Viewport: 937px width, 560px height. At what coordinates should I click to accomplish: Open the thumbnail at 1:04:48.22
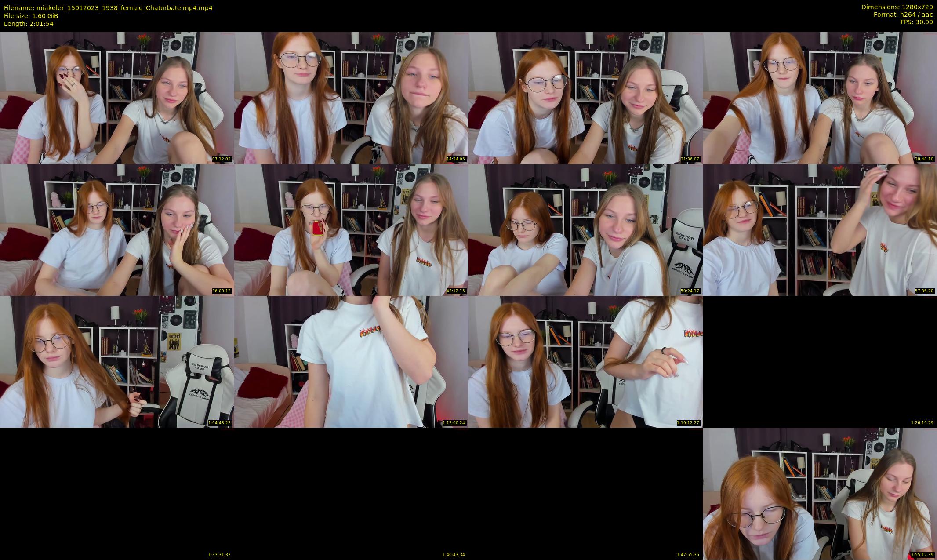[x=117, y=361]
